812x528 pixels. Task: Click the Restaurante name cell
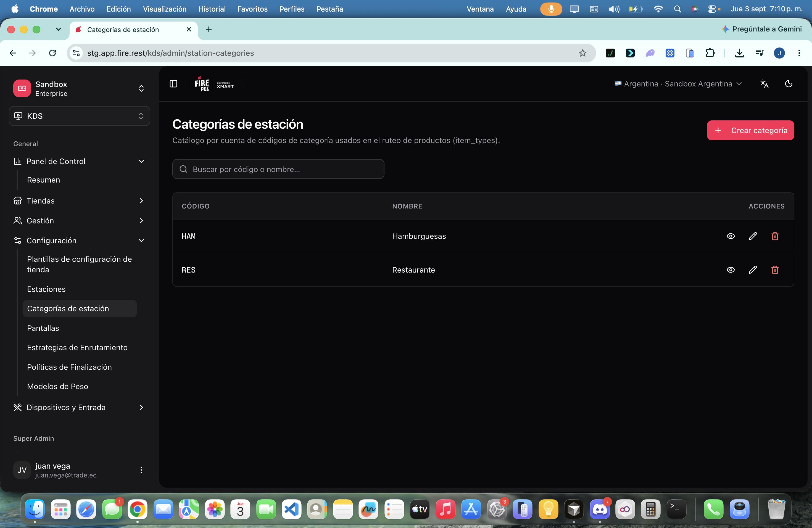pos(413,270)
